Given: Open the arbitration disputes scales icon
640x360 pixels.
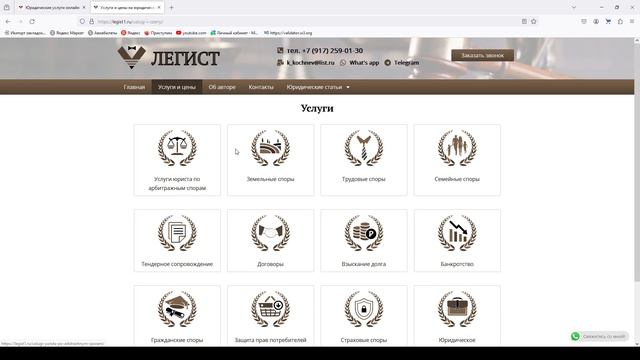Looking at the screenshot, I should pyautogui.click(x=177, y=148).
